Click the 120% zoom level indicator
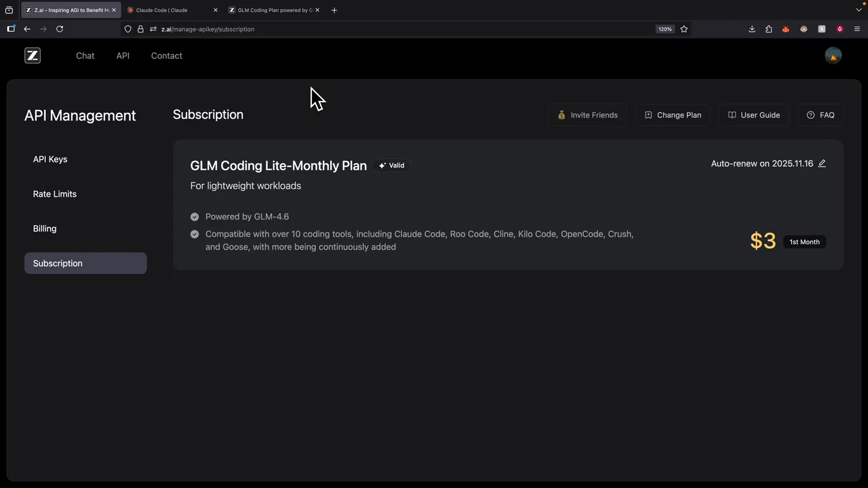868x488 pixels. (x=665, y=29)
